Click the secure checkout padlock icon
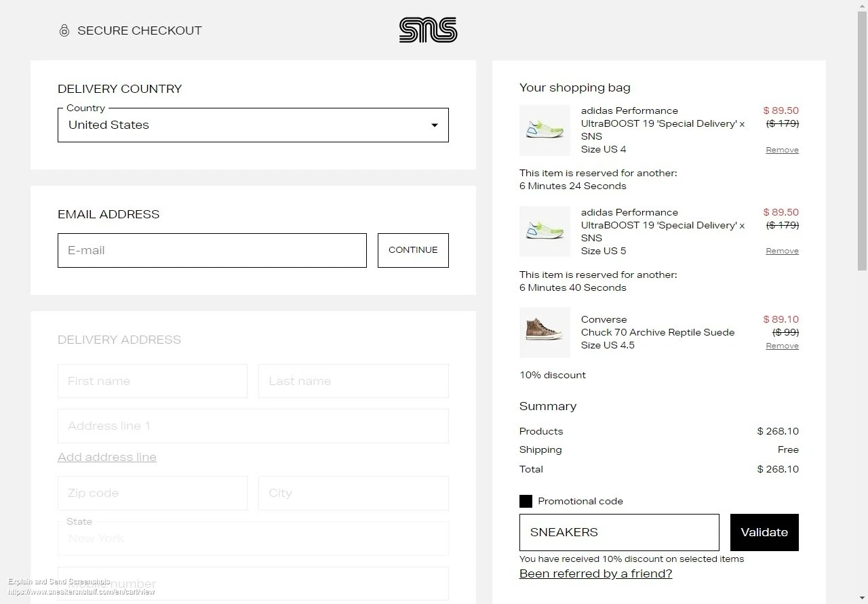 point(64,31)
